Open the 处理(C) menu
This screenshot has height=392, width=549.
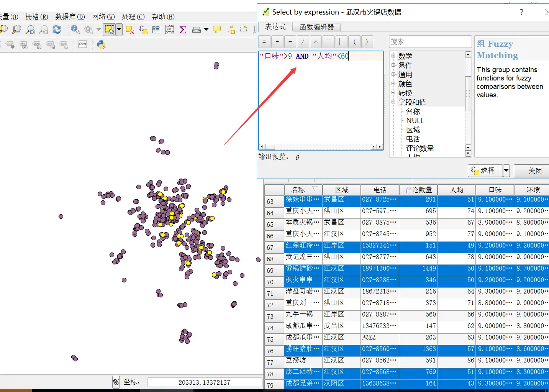click(133, 16)
